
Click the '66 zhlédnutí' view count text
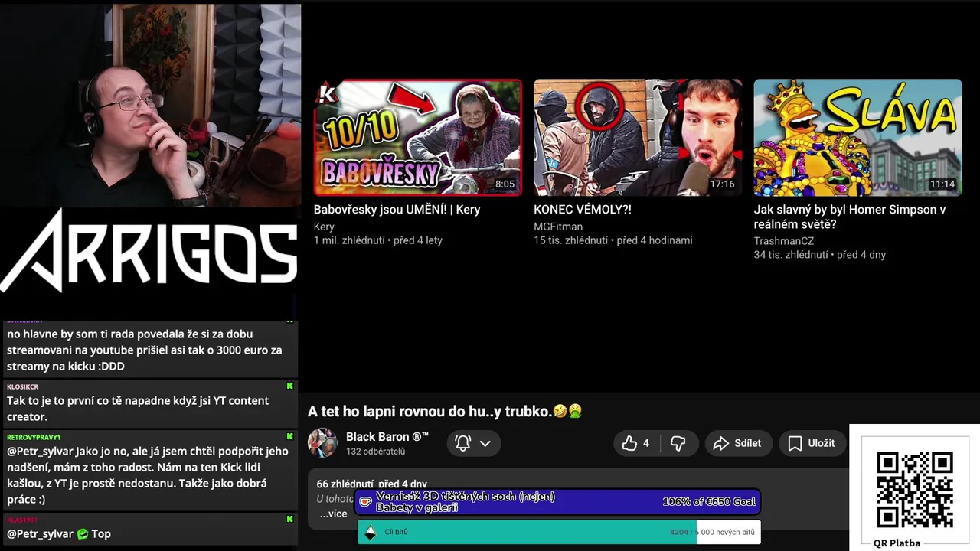(345, 484)
